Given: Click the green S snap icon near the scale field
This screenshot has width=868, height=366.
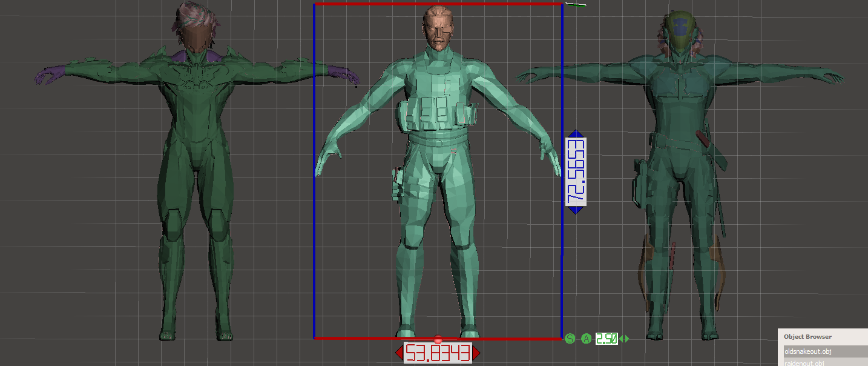Looking at the screenshot, I should tap(570, 339).
